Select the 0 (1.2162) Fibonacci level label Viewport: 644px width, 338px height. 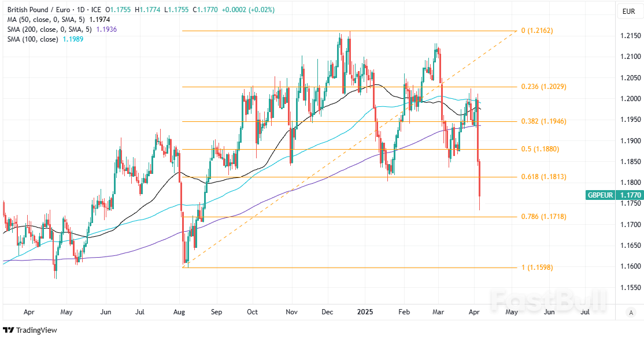538,32
